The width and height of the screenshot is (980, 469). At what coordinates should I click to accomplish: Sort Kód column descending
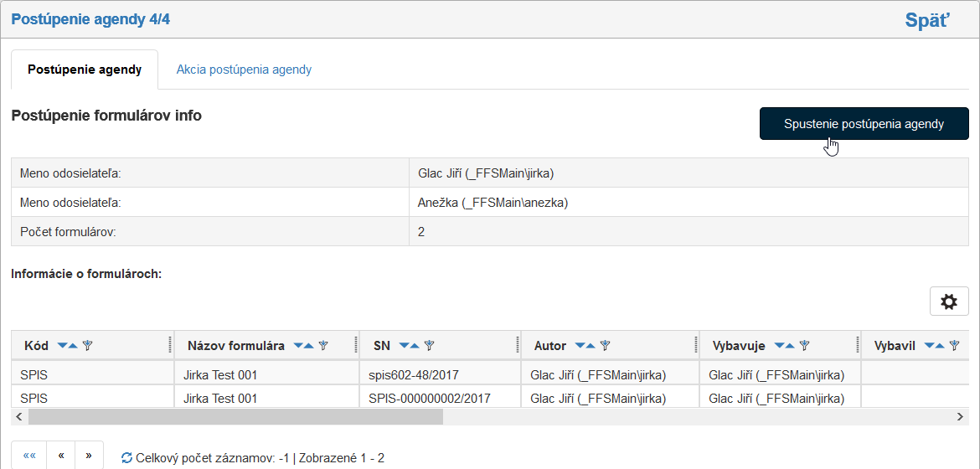coord(62,346)
